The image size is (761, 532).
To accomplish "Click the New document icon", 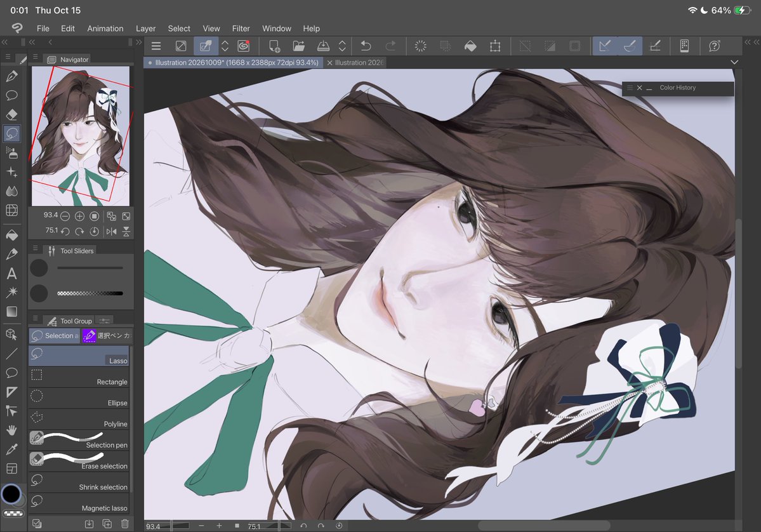I will coord(274,46).
